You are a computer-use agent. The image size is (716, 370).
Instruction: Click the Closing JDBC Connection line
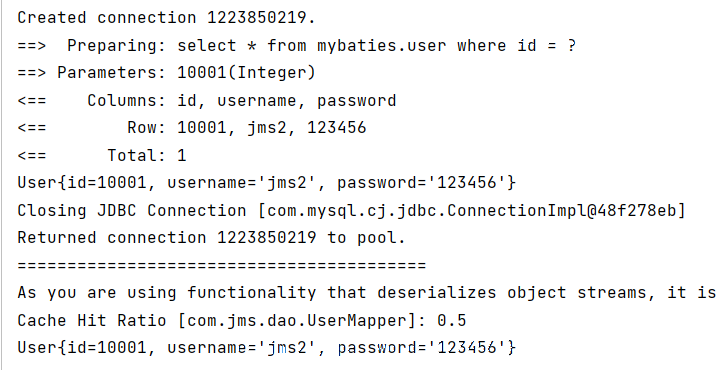coord(352,211)
